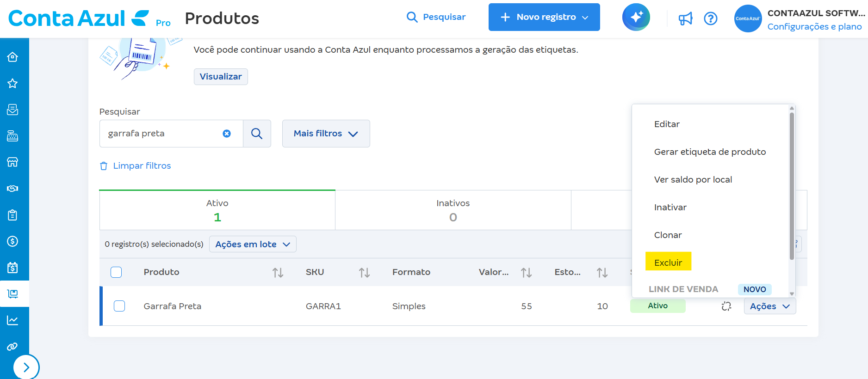Screen dimensions: 868x379
Task: Open the home icon in the sidebar
Action: (12, 57)
